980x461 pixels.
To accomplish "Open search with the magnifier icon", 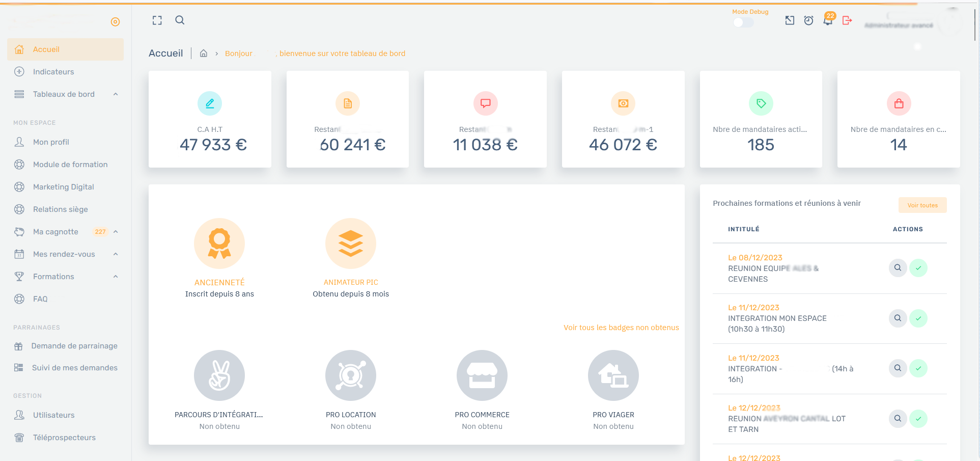I will [x=180, y=20].
